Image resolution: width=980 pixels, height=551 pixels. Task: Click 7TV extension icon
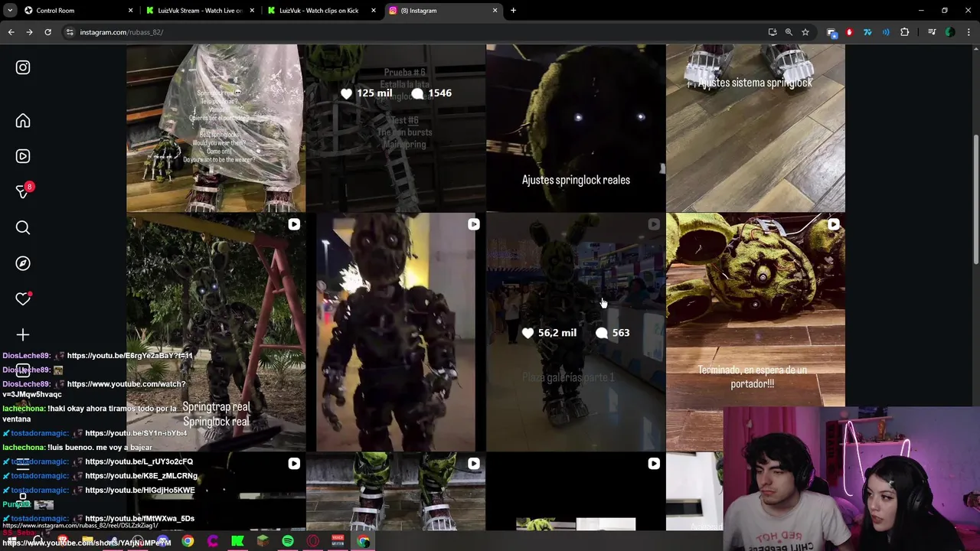click(867, 32)
